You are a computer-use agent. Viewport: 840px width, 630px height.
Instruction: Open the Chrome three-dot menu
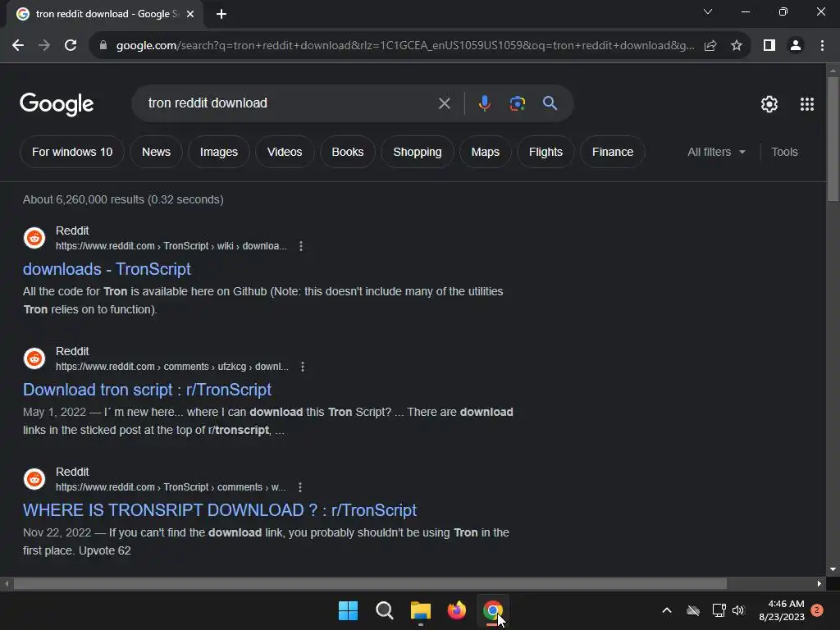(822, 46)
